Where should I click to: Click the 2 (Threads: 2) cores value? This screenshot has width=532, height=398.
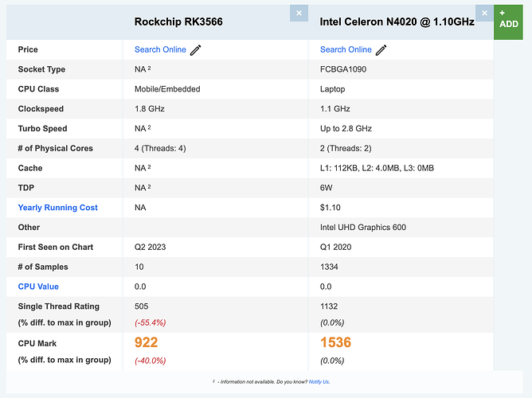pos(346,148)
